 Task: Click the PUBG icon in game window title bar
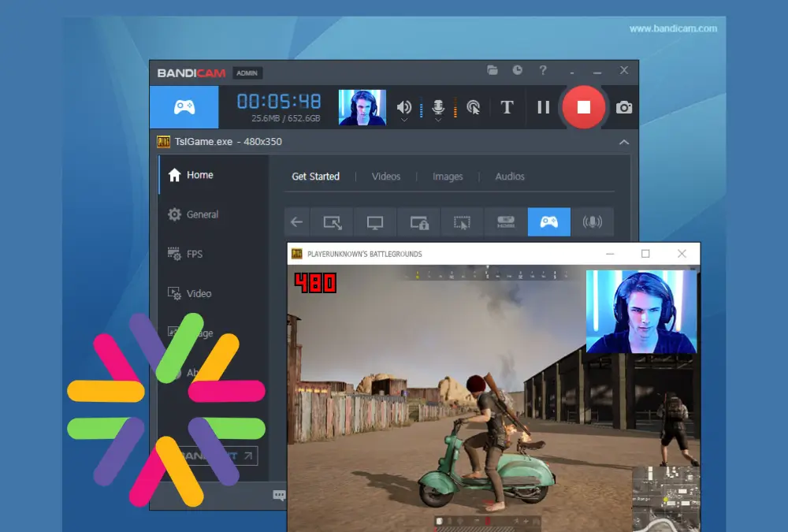point(297,254)
